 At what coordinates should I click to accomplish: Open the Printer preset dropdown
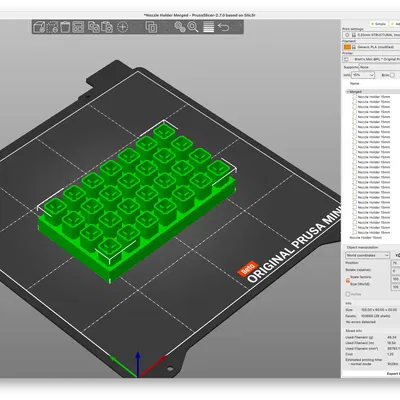pyautogui.click(x=371, y=59)
